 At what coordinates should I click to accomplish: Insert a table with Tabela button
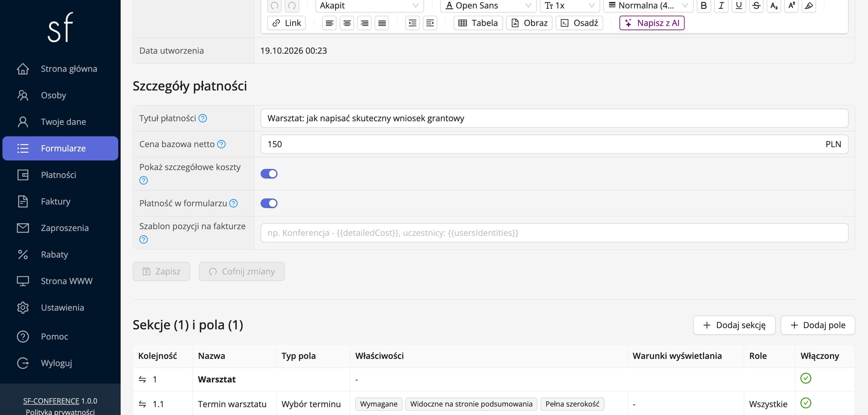[478, 23]
